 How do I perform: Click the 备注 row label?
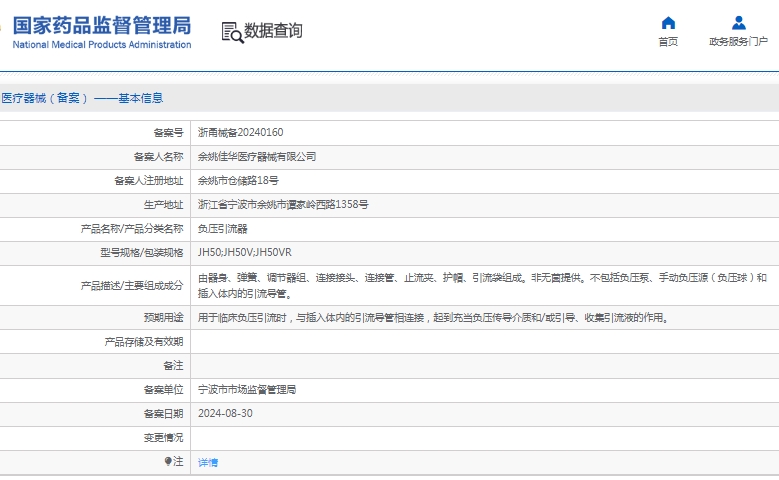[173, 366]
